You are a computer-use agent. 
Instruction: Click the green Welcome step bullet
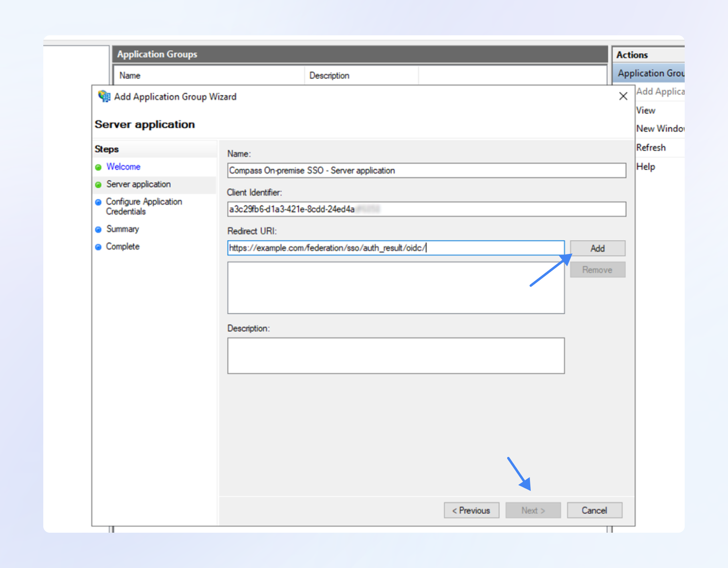point(99,167)
